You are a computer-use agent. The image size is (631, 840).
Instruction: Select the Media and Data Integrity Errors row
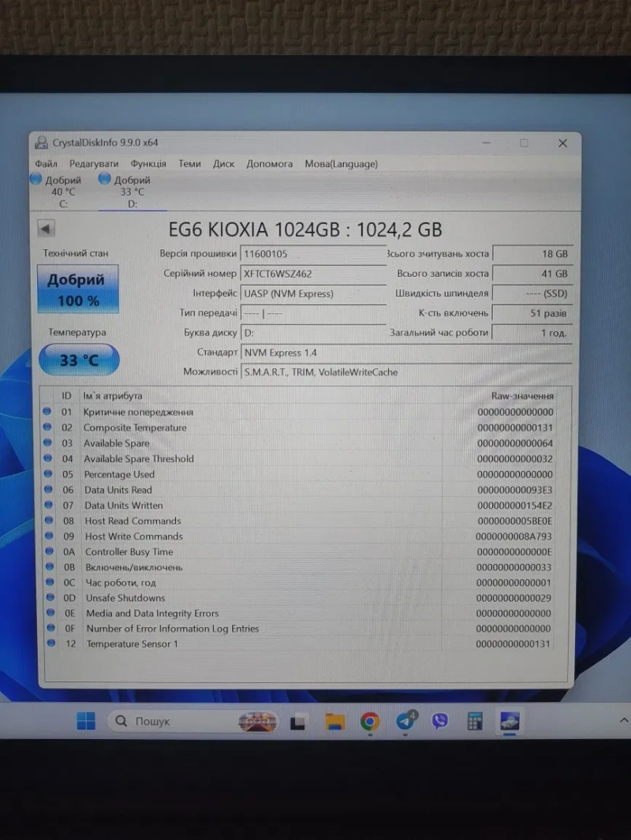coord(299,614)
